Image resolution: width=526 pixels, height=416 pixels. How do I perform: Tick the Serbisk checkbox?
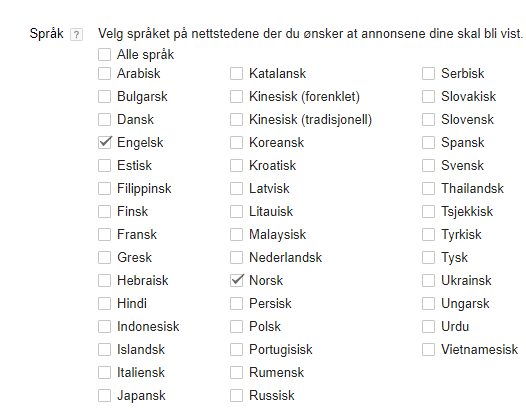pos(428,73)
